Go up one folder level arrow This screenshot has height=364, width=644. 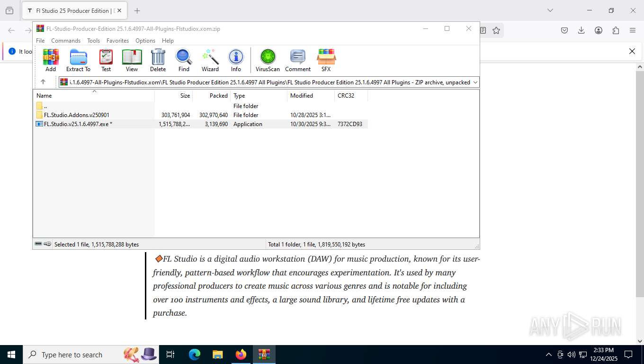click(x=43, y=82)
